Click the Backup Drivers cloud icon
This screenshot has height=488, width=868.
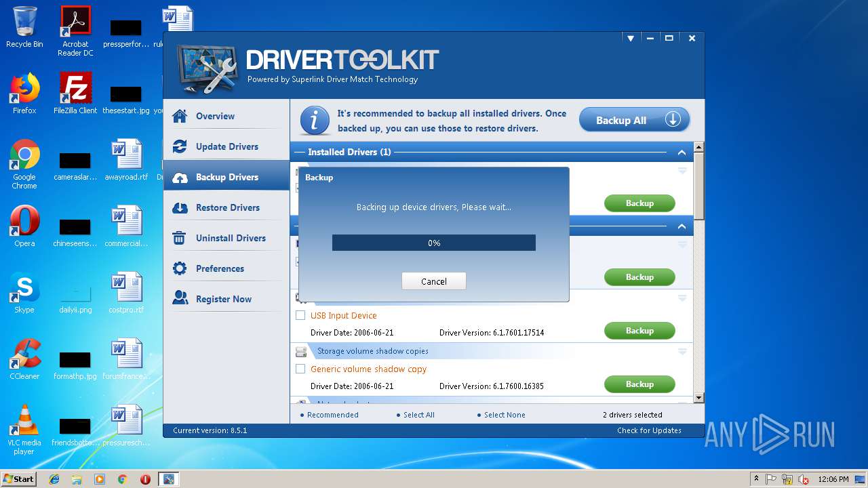click(x=180, y=178)
